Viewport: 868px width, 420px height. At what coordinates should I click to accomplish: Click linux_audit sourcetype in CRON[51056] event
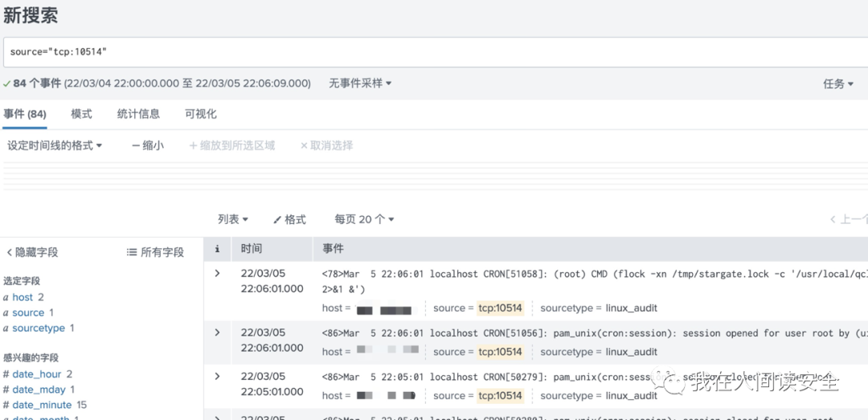point(631,352)
